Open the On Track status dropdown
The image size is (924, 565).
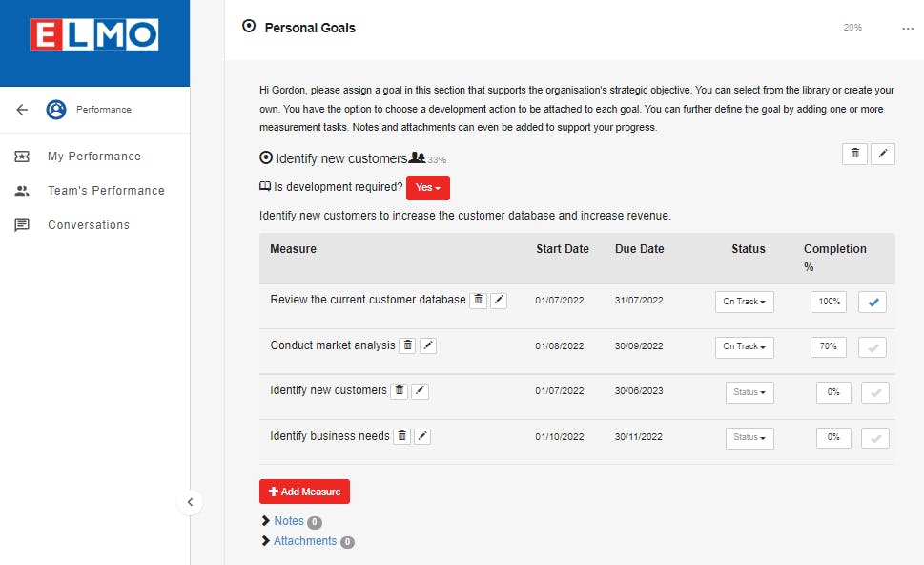[744, 301]
